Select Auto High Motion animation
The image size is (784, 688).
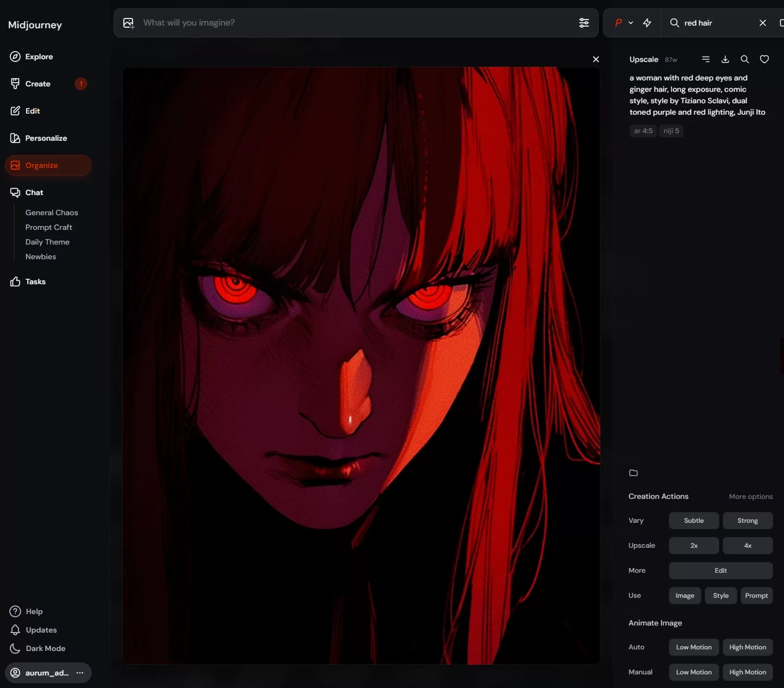[747, 647]
